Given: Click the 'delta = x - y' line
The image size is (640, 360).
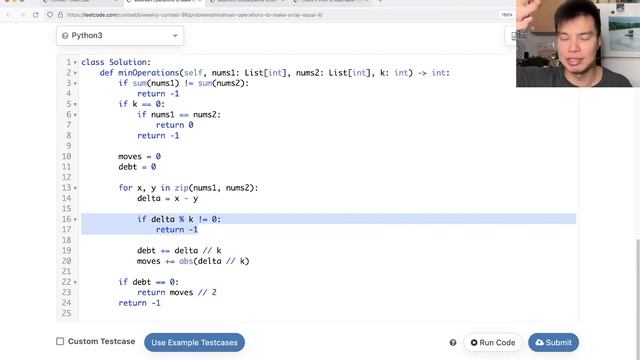Looking at the screenshot, I should [x=167, y=198].
